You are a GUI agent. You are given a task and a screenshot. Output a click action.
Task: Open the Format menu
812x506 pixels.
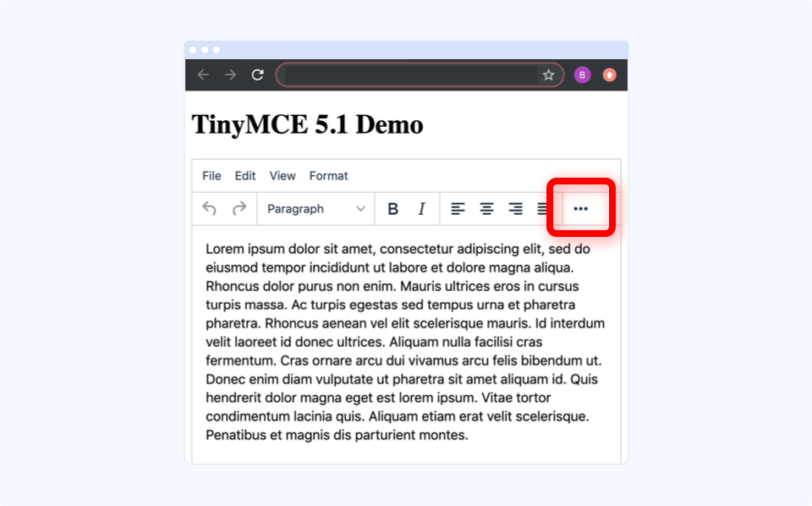pos(328,176)
